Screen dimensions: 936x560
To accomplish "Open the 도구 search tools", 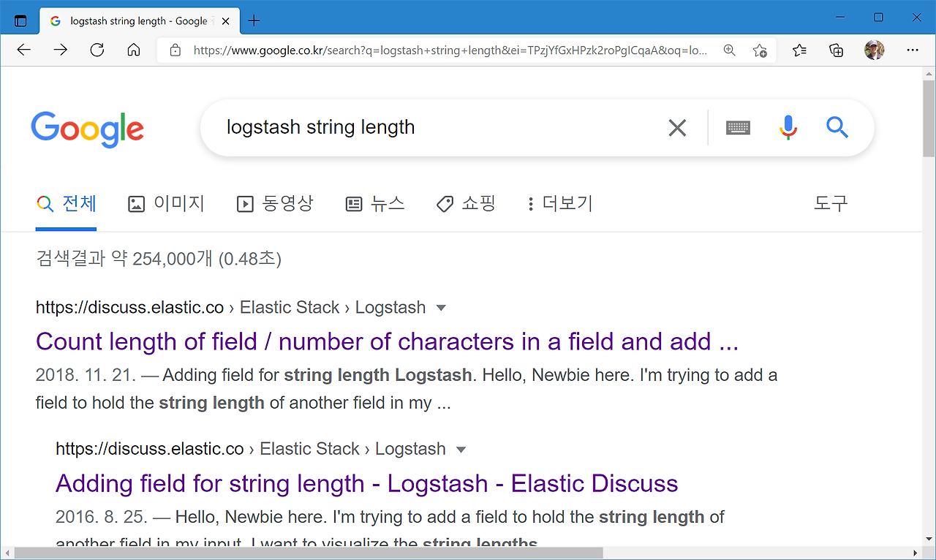I will tap(831, 204).
